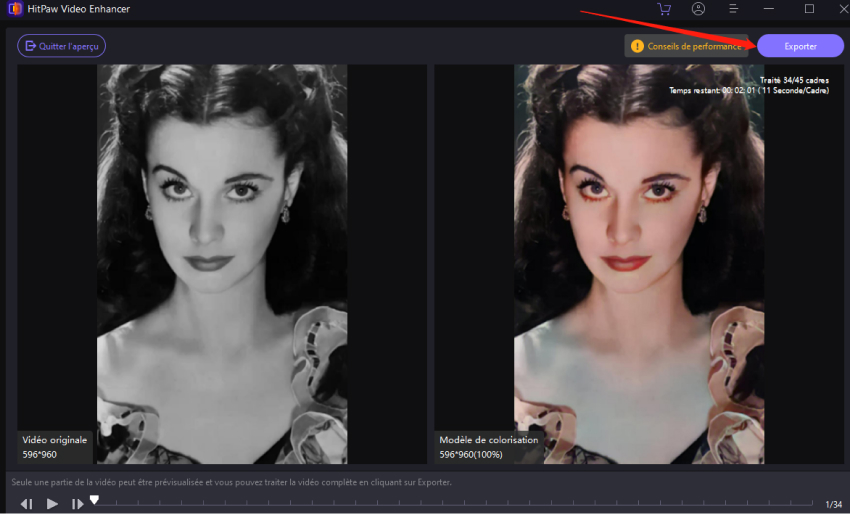Minimize the HitPaw window
Viewport: 850px width, 514px height.
(769, 9)
